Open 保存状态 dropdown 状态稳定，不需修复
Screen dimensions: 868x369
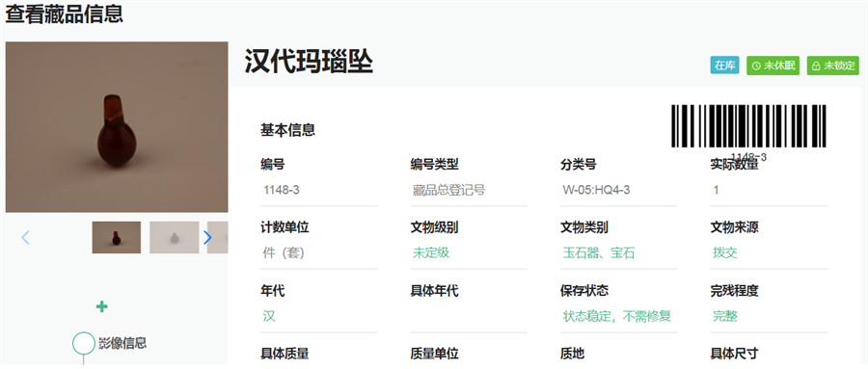coord(618,316)
